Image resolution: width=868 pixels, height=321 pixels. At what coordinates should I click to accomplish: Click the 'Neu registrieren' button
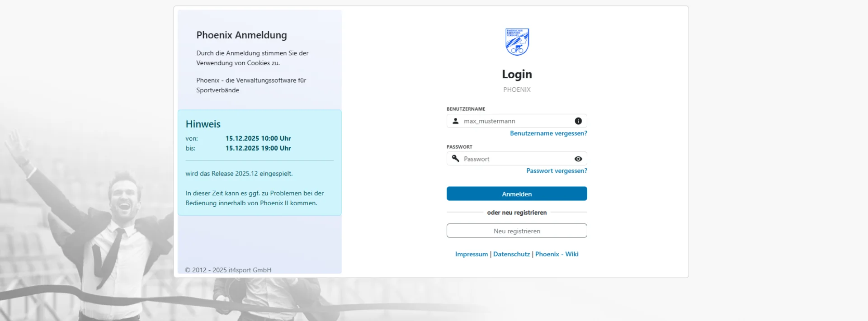(517, 231)
